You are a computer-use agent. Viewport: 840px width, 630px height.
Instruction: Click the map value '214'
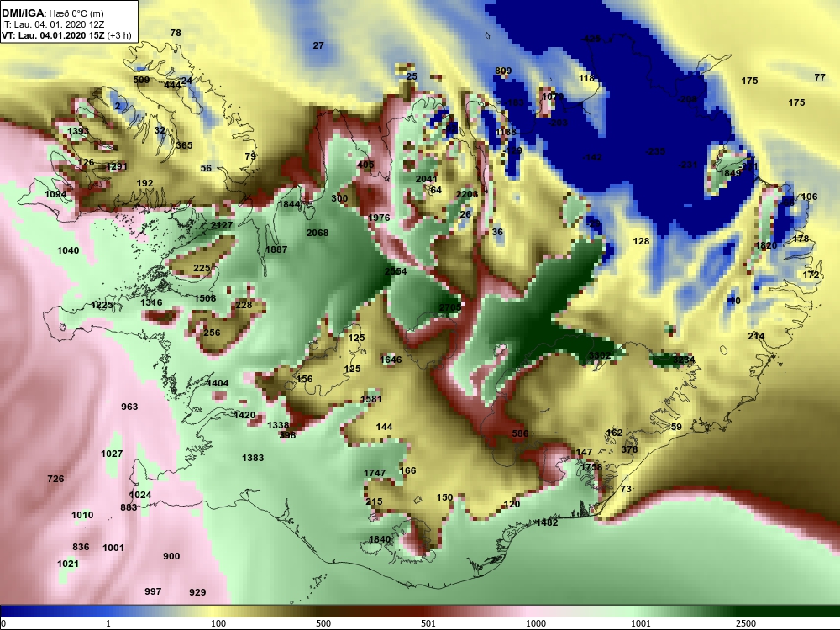click(x=756, y=337)
